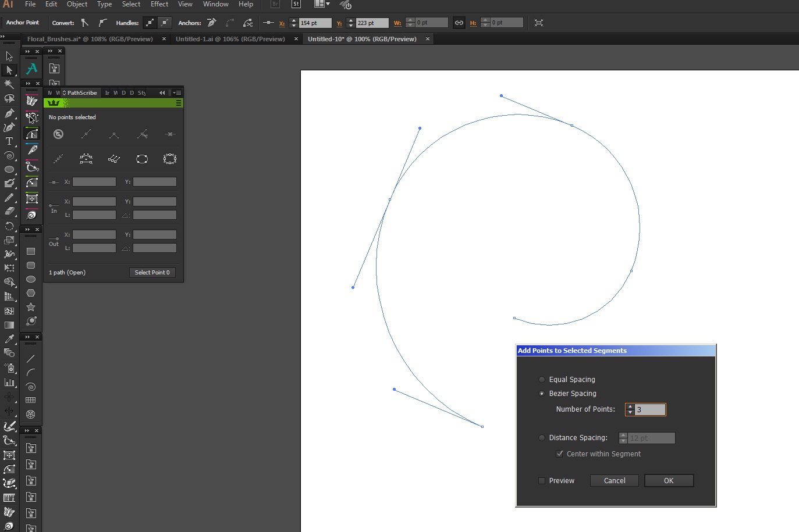Viewport: 799px width, 532px height.
Task: Open the Effect menu
Action: (x=159, y=4)
